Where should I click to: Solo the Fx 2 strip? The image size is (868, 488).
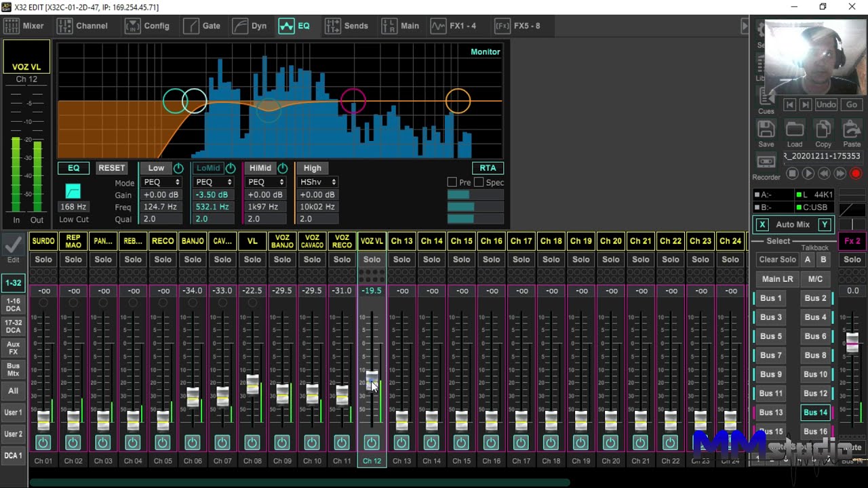pyautogui.click(x=852, y=260)
